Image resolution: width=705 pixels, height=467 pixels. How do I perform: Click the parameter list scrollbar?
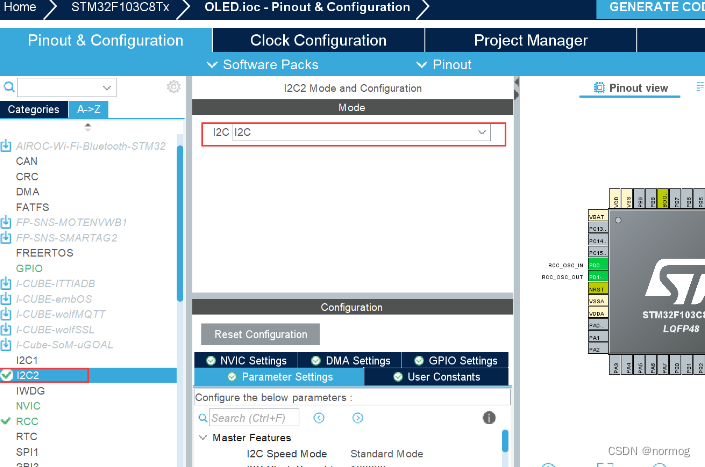coord(505,441)
